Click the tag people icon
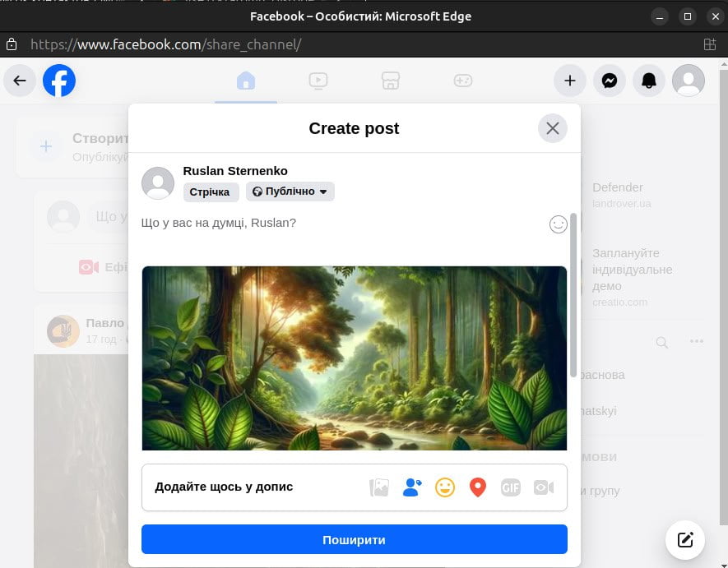The width and height of the screenshot is (728, 568). point(412,487)
